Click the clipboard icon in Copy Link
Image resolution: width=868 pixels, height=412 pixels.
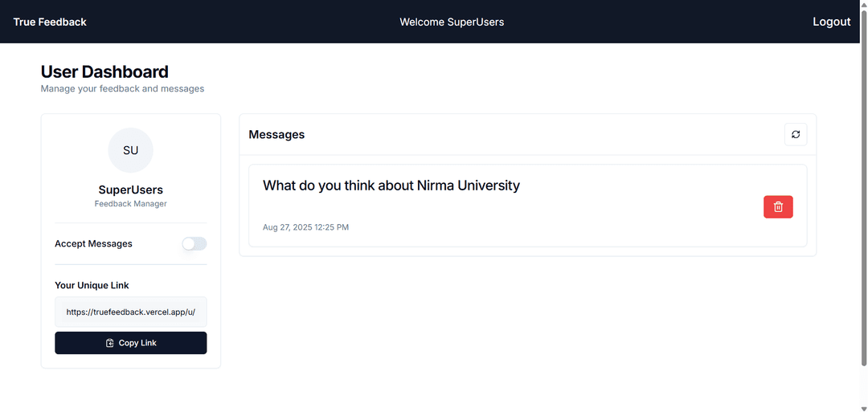click(x=110, y=343)
